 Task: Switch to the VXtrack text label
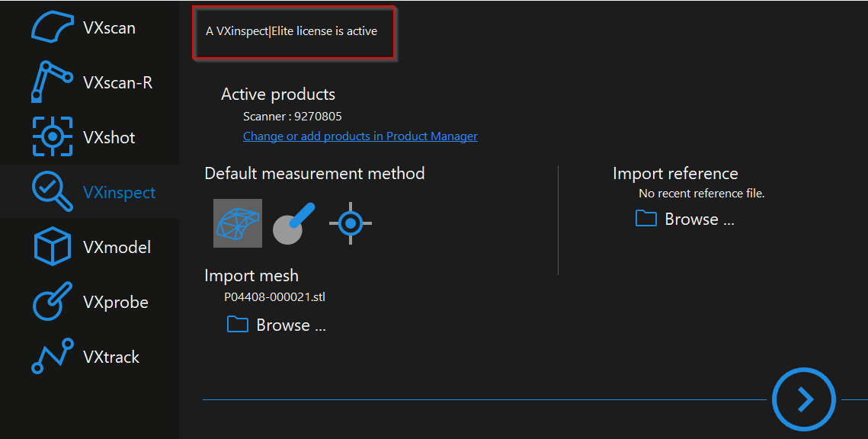[x=111, y=357]
